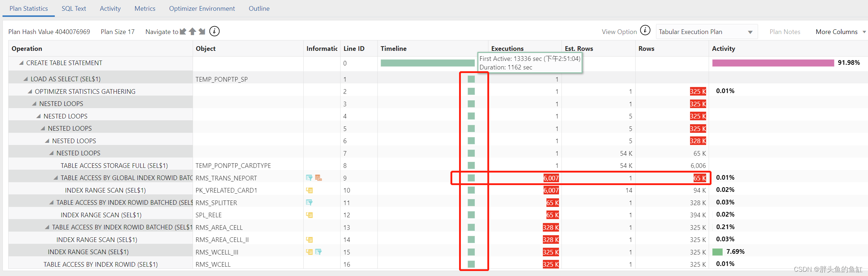Click the Navigate-to up arrow icon
The height and width of the screenshot is (276, 868).
click(192, 32)
